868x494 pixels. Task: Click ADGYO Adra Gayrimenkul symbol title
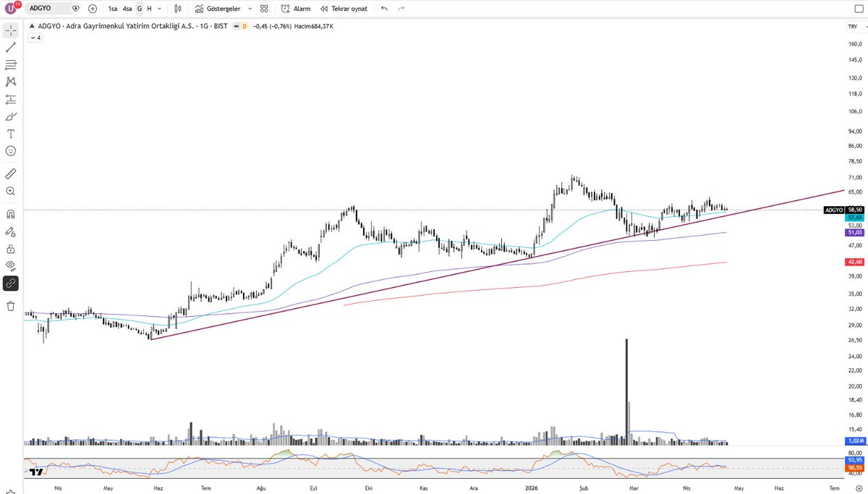pyautogui.click(x=132, y=26)
